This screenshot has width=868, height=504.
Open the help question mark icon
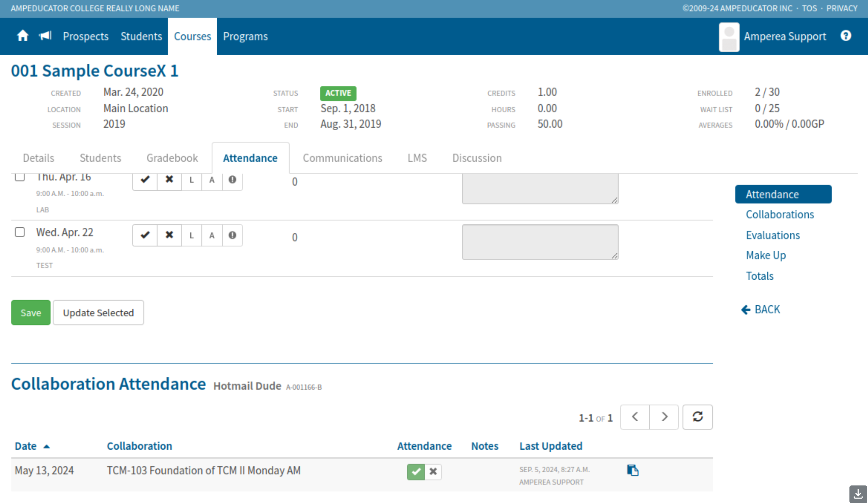[845, 36]
